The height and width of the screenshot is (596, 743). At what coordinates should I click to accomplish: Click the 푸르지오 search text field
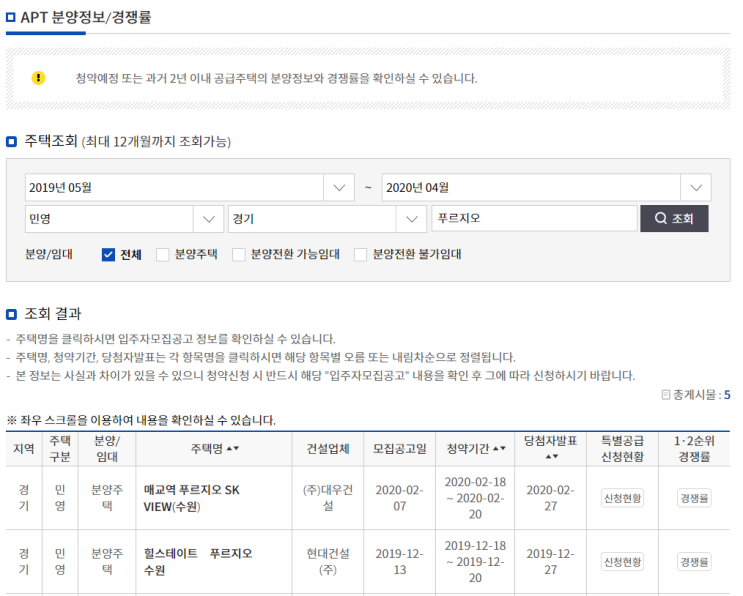[x=534, y=218]
